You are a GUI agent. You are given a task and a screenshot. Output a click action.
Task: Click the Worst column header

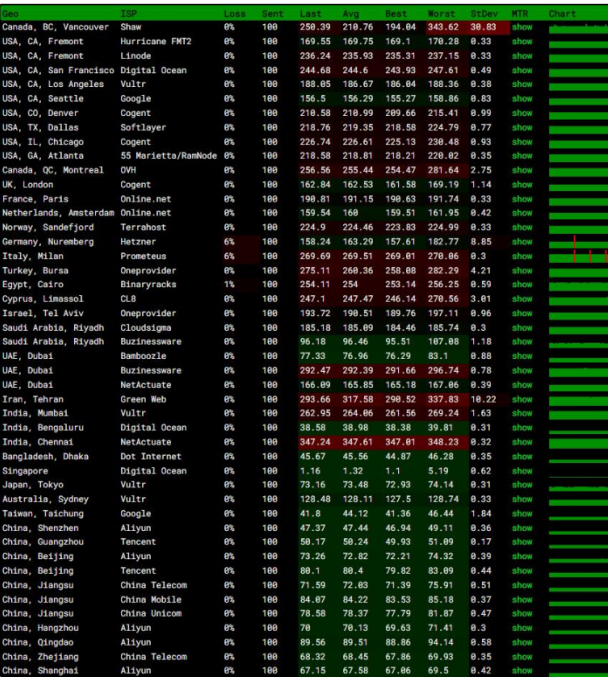[x=441, y=14]
